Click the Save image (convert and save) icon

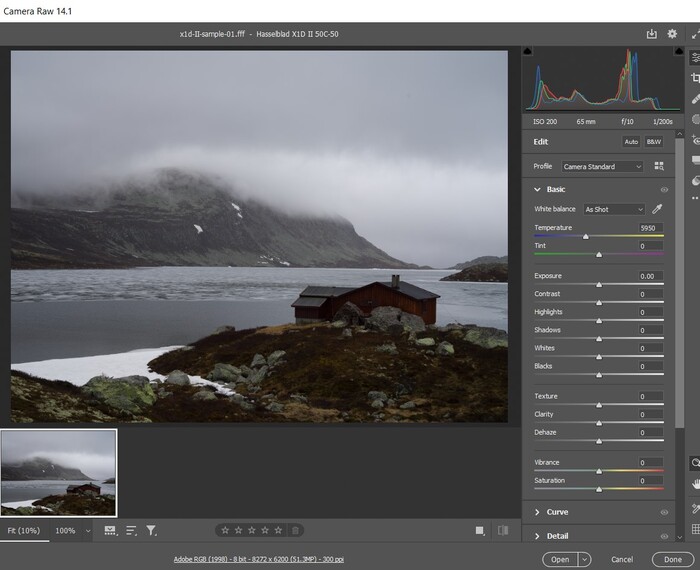(652, 34)
